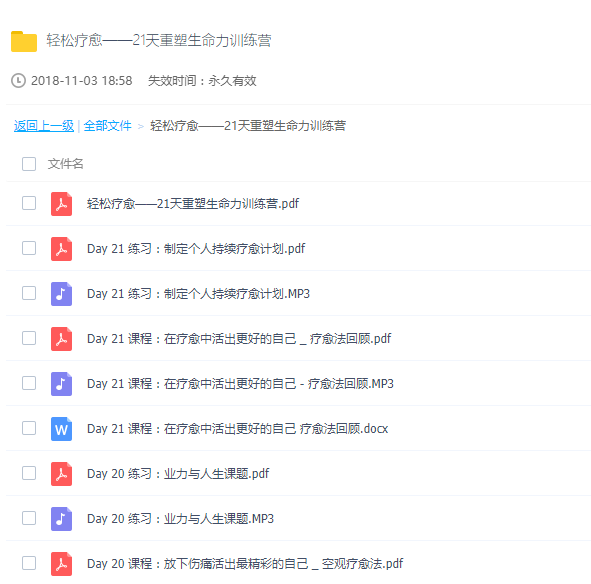591x584 pixels.
Task: Click PDF icon of 轻松疗愈——21天重塑生命力训练营.pdf
Action: click(61, 204)
